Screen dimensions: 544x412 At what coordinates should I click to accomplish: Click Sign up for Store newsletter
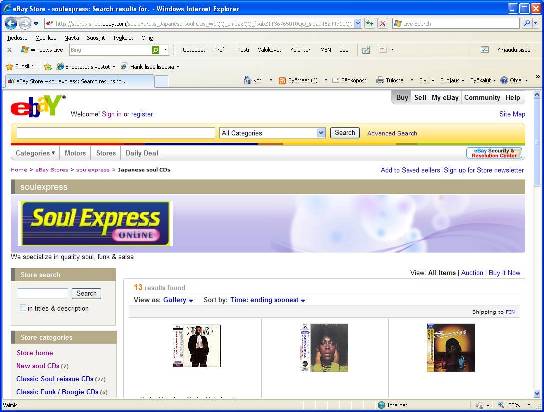tap(484, 170)
